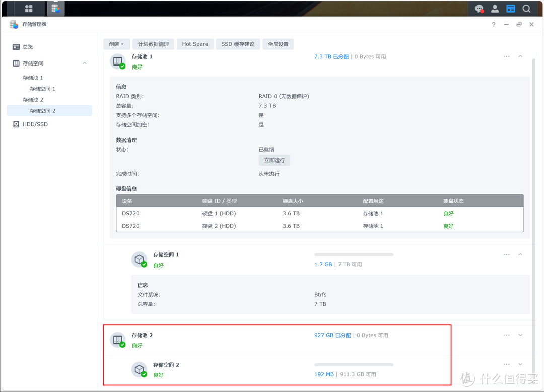Viewport: 544px width, 392px height.
Task: Click the search magnifier icon
Action: 526,9
